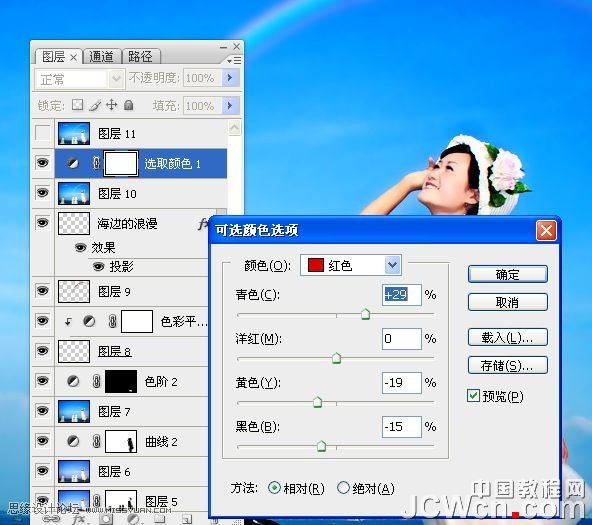592x525 pixels.
Task: Switch to the 图层 tab
Action: (53, 57)
